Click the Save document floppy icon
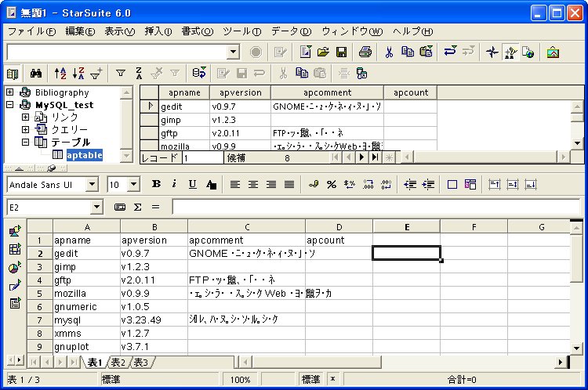 [341, 52]
